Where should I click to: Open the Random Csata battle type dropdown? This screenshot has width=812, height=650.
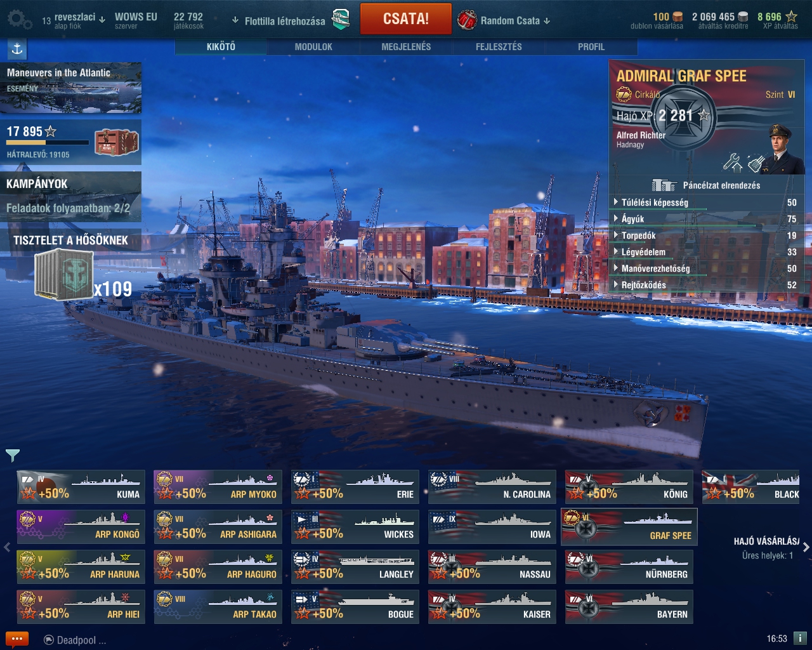(504, 20)
